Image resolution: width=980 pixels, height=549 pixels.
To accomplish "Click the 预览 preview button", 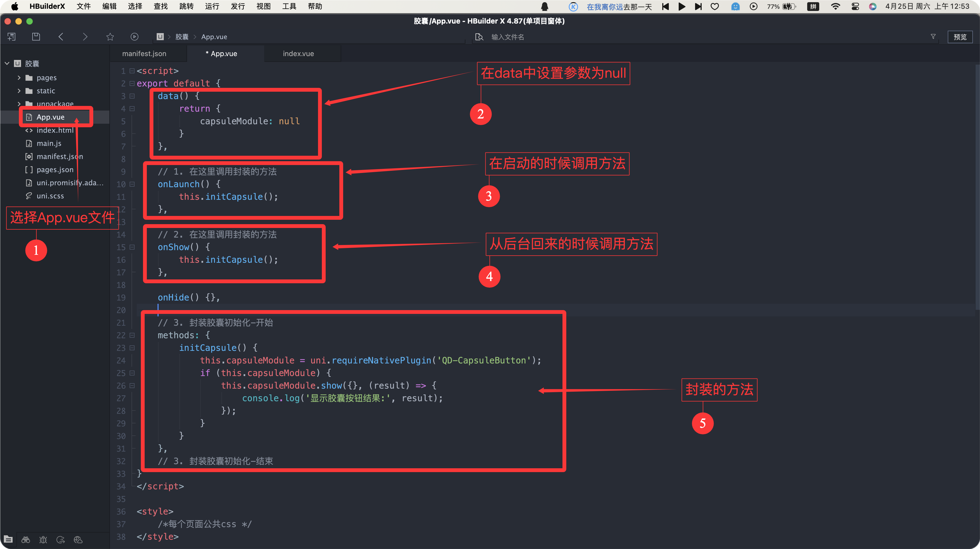I will [x=960, y=37].
